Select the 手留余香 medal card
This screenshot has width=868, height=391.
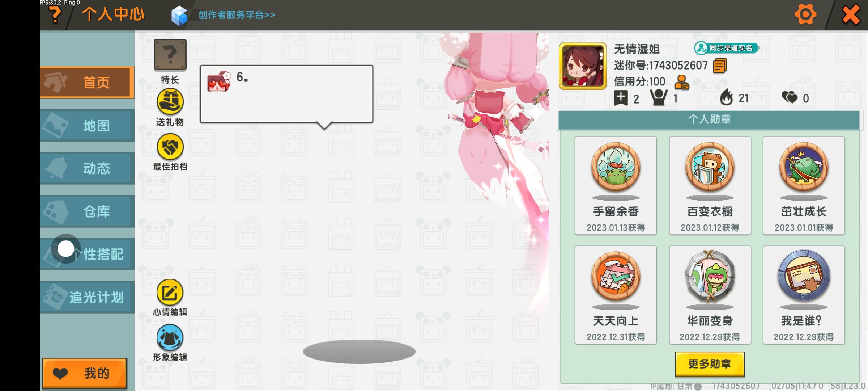pyautogui.click(x=616, y=186)
